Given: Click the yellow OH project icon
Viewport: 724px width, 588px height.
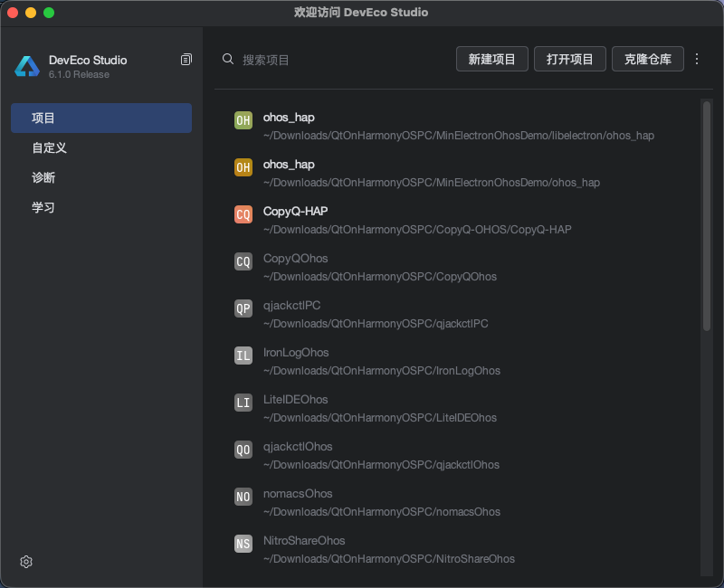Looking at the screenshot, I should 243,167.
